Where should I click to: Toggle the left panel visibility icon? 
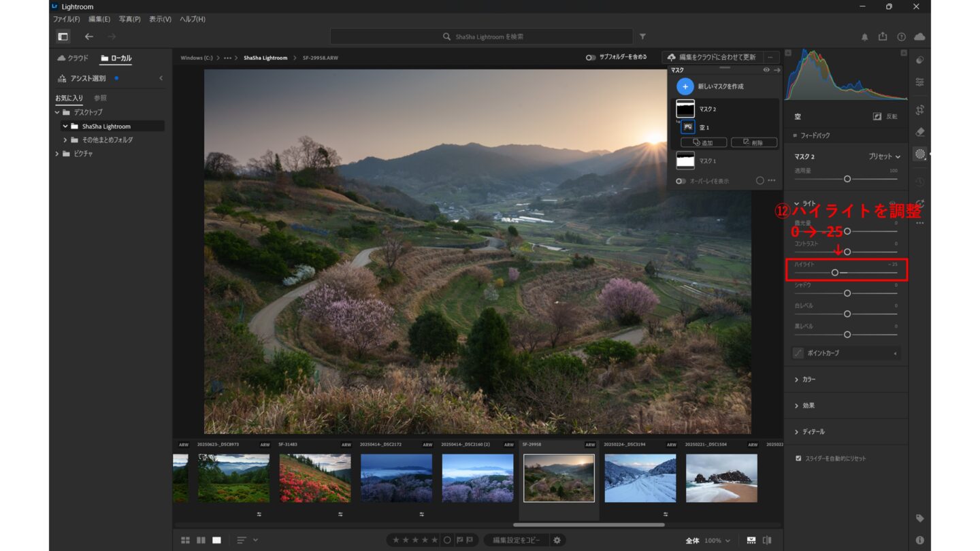[63, 37]
